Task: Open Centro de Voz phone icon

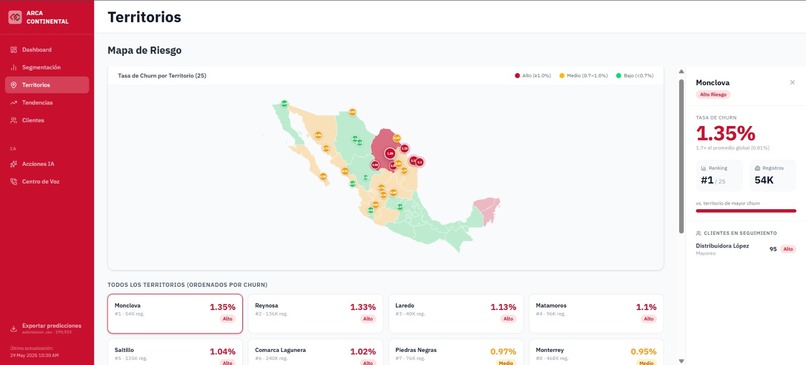Action: (x=14, y=181)
